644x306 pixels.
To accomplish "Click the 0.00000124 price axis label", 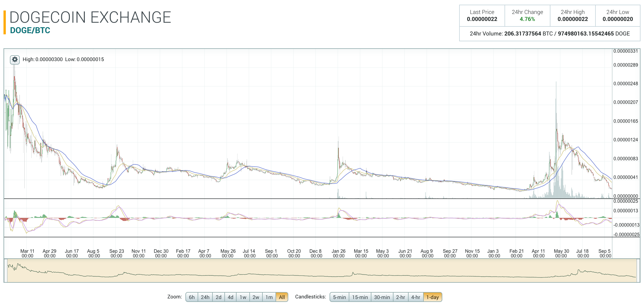I will [626, 140].
